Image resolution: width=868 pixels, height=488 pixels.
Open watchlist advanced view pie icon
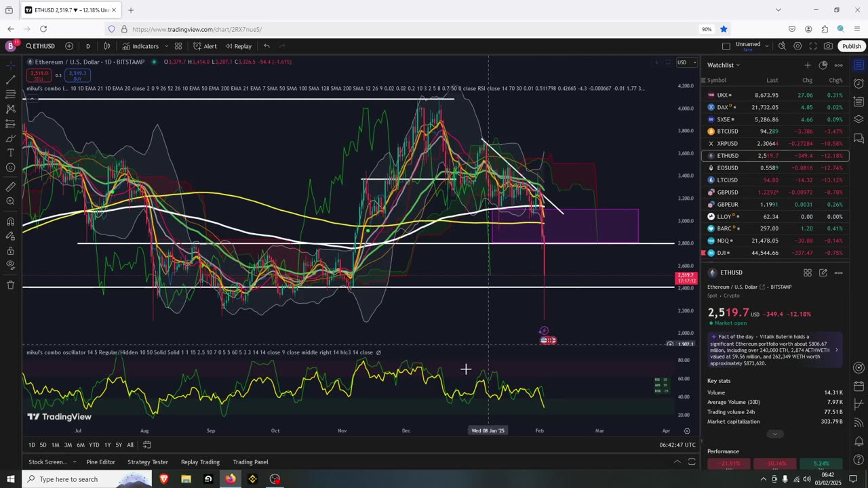(x=823, y=65)
